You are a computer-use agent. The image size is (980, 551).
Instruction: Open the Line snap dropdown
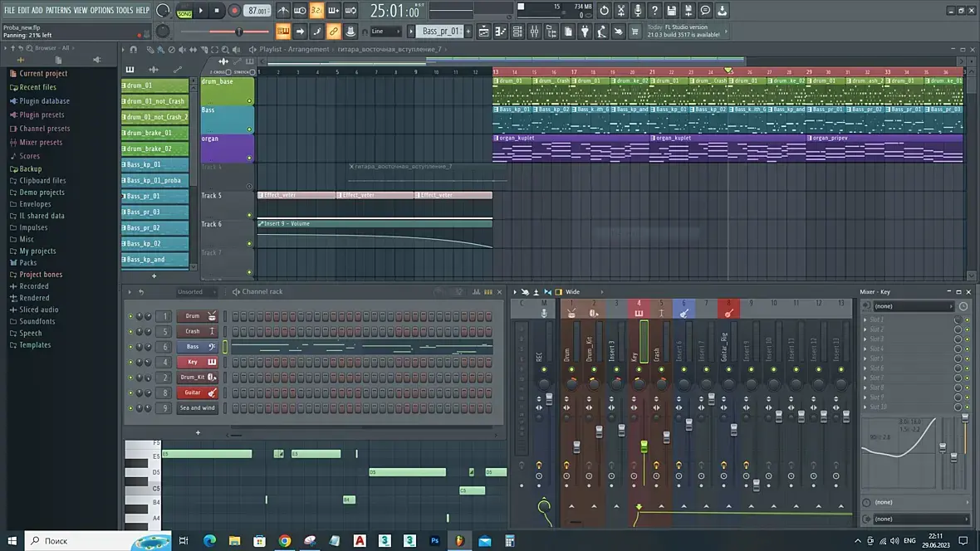pos(385,32)
